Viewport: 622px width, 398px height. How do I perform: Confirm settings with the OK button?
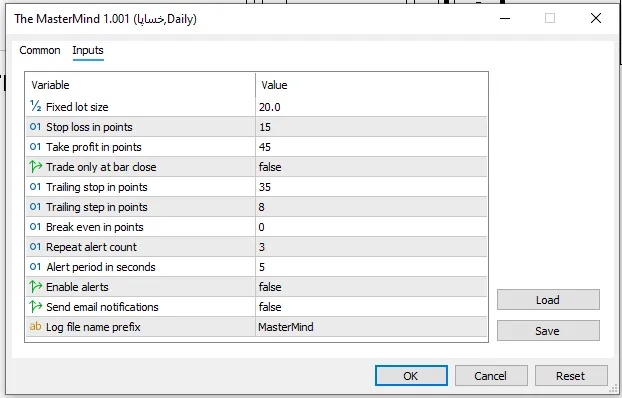pyautogui.click(x=411, y=376)
